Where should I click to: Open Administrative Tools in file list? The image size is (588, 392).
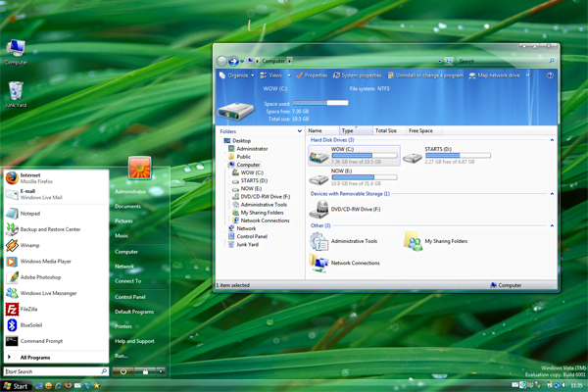click(344, 241)
